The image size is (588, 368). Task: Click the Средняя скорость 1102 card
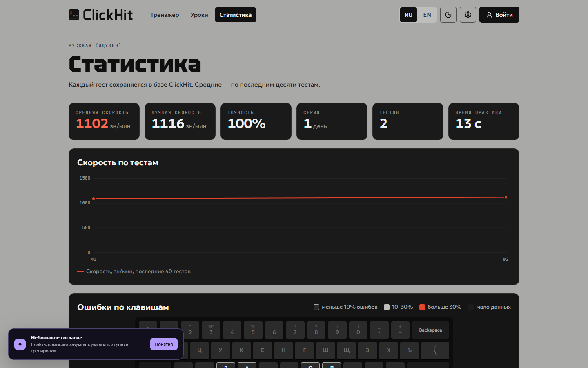click(104, 121)
